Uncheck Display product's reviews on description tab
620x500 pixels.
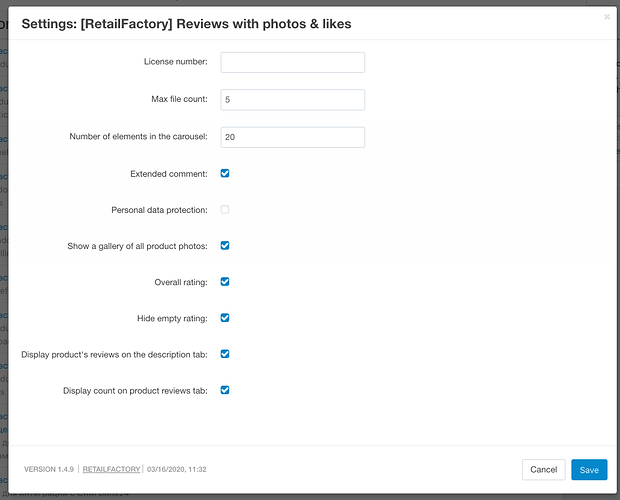(x=225, y=354)
